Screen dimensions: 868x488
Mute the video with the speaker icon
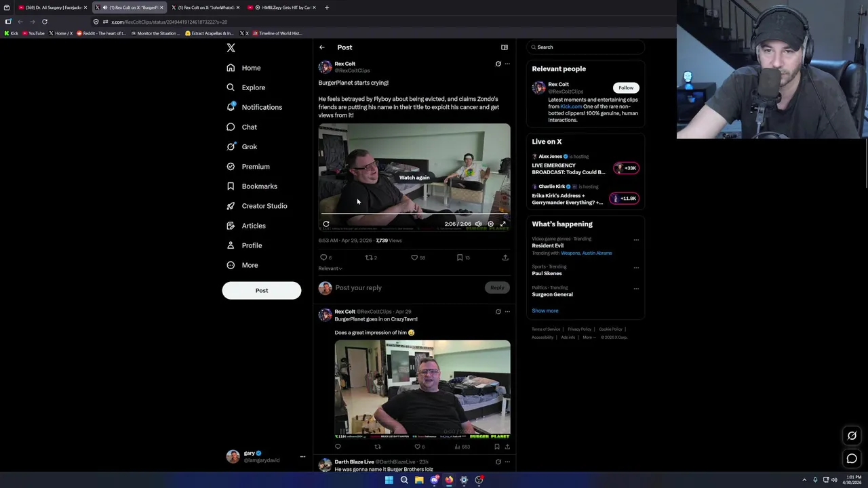pos(478,224)
